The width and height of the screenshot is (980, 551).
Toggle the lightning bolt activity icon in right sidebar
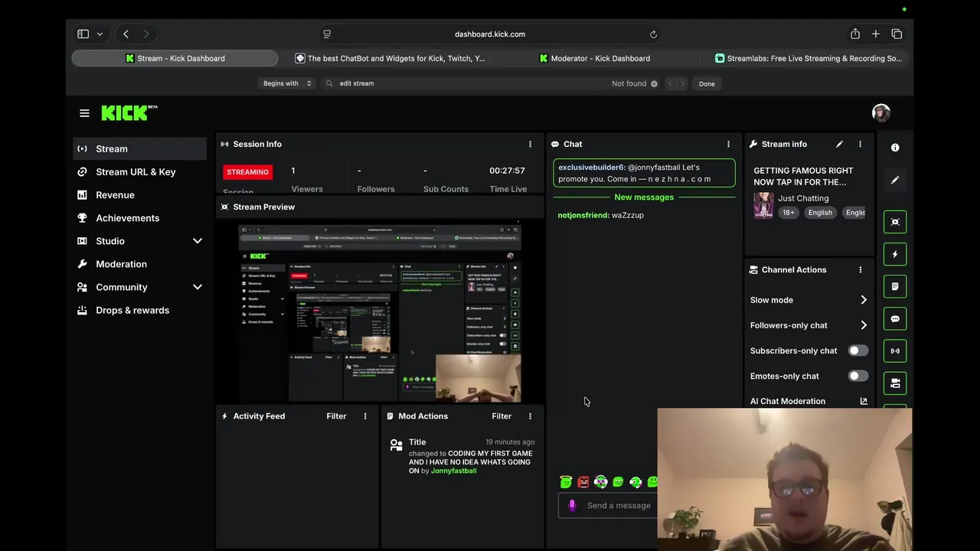[x=895, y=254]
